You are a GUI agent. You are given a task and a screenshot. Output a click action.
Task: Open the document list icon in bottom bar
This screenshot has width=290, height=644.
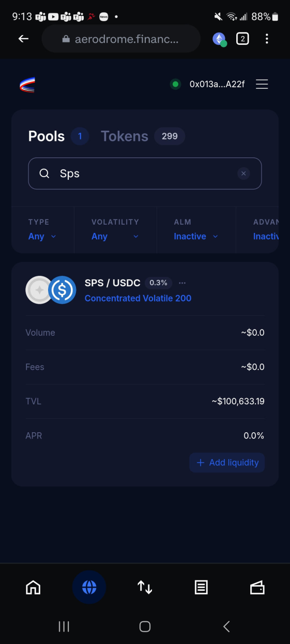coord(201,587)
